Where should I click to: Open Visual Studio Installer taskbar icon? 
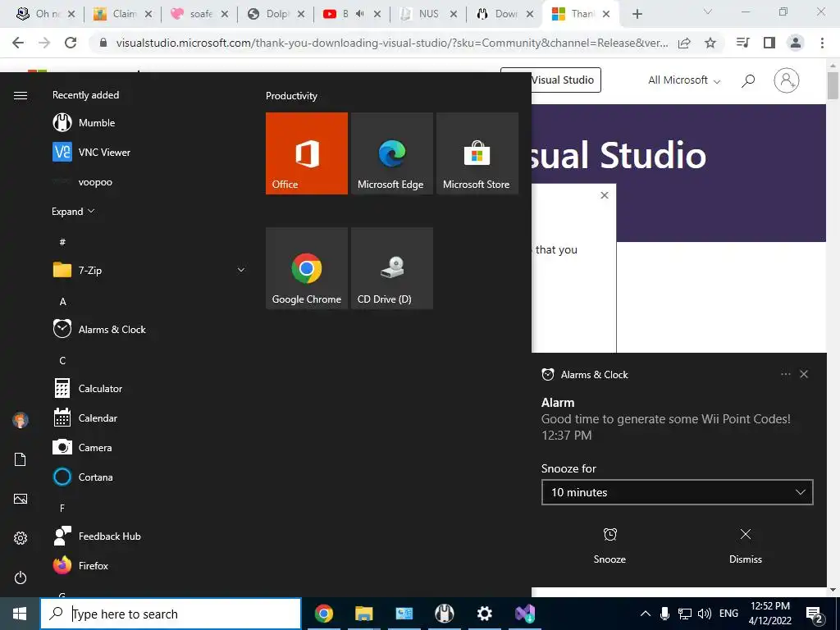click(525, 614)
